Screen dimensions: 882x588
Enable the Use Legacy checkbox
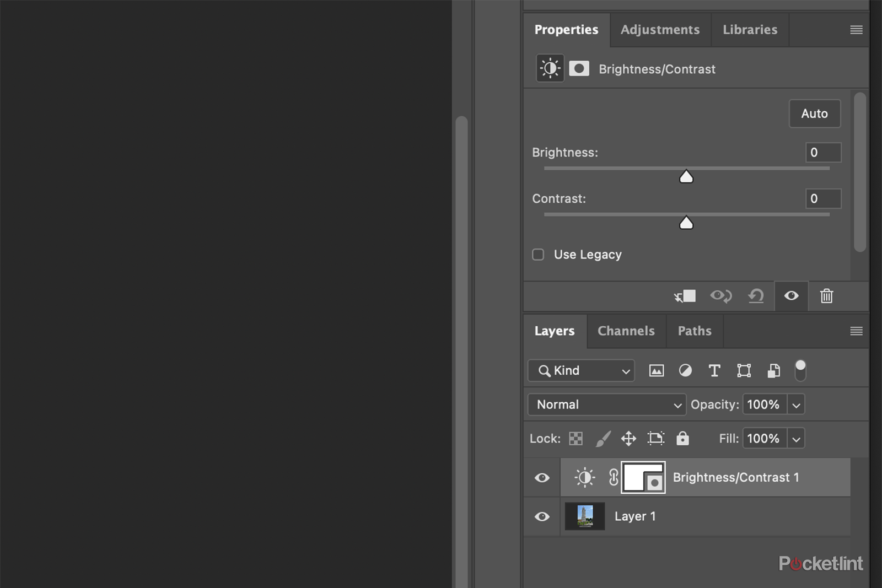pyautogui.click(x=538, y=254)
